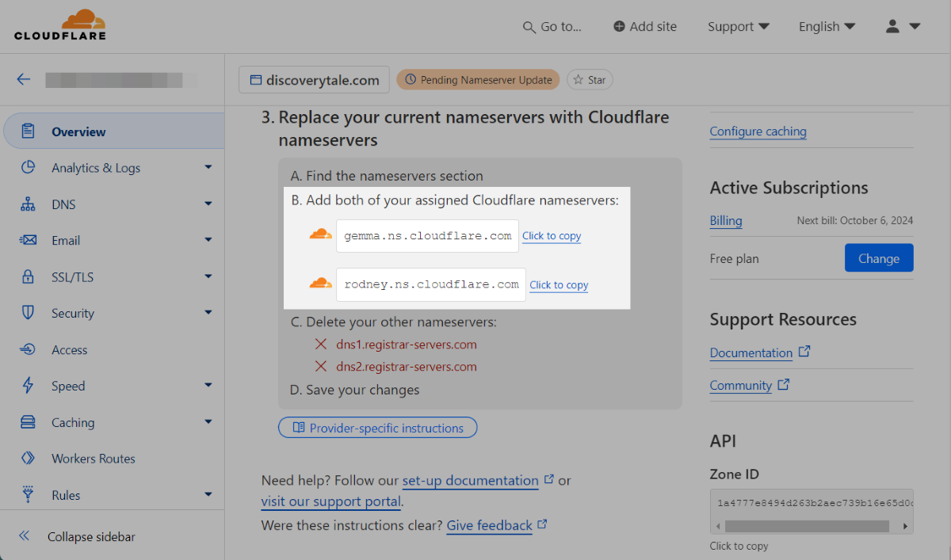
Task: Star the discoverytale.com site
Action: coord(590,80)
